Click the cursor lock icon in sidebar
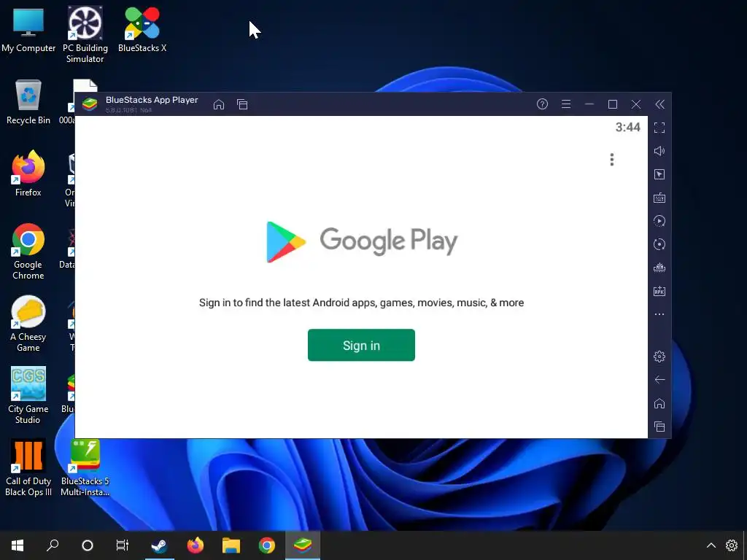The height and width of the screenshot is (560, 747). [x=659, y=174]
